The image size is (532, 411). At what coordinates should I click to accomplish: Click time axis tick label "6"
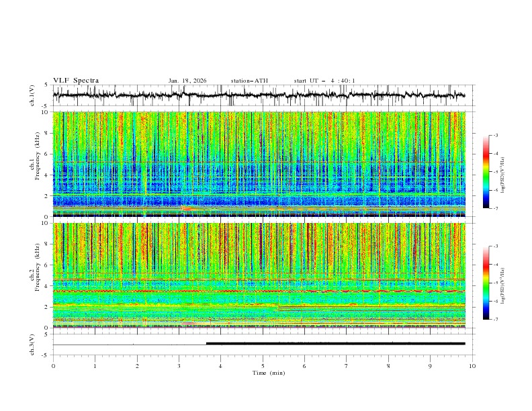click(304, 366)
